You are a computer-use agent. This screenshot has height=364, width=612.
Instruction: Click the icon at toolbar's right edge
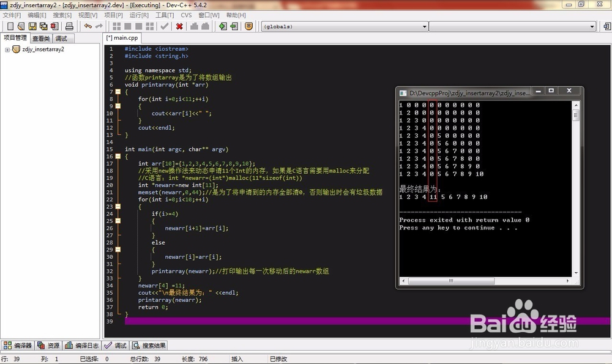pos(607,26)
